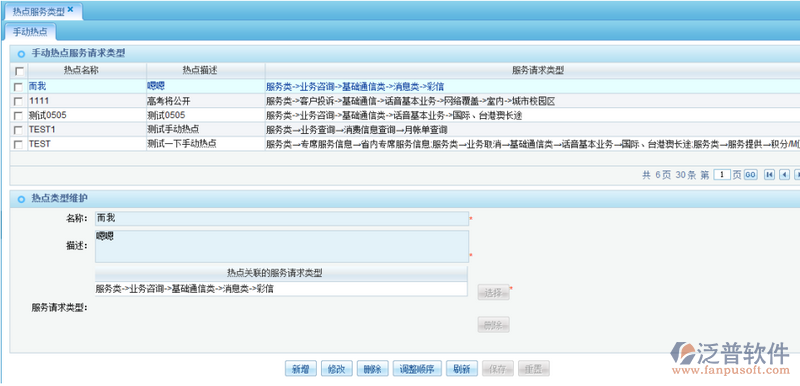The width and height of the screenshot is (800, 386).
Task: Click the 调整顺序 button
Action: pyautogui.click(x=417, y=369)
